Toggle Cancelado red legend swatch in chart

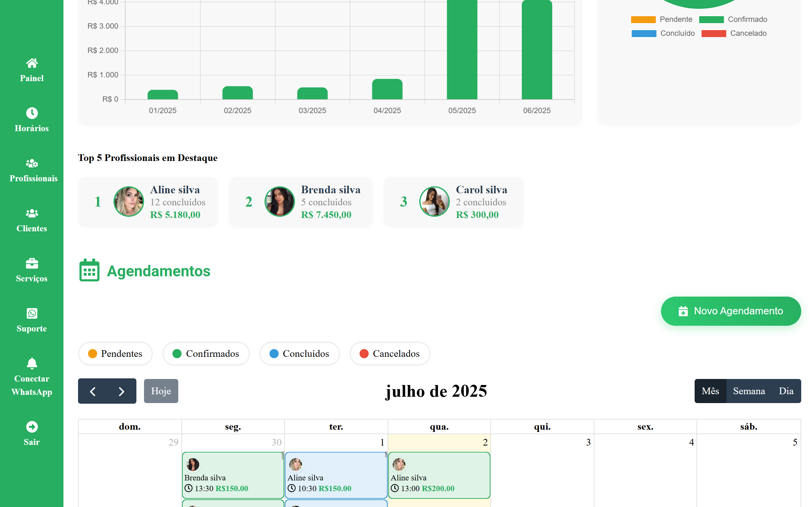click(x=713, y=34)
